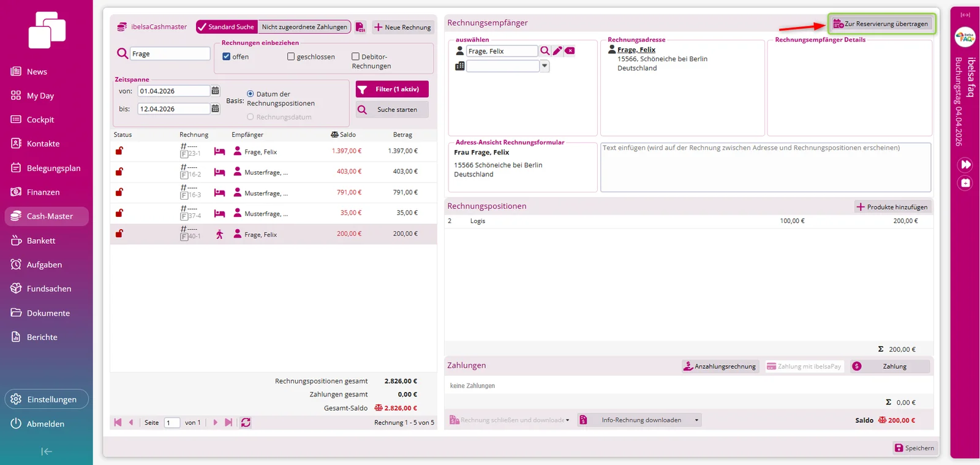The height and width of the screenshot is (465, 980).
Task: Uncheck the offen checkbox
Action: point(227,56)
